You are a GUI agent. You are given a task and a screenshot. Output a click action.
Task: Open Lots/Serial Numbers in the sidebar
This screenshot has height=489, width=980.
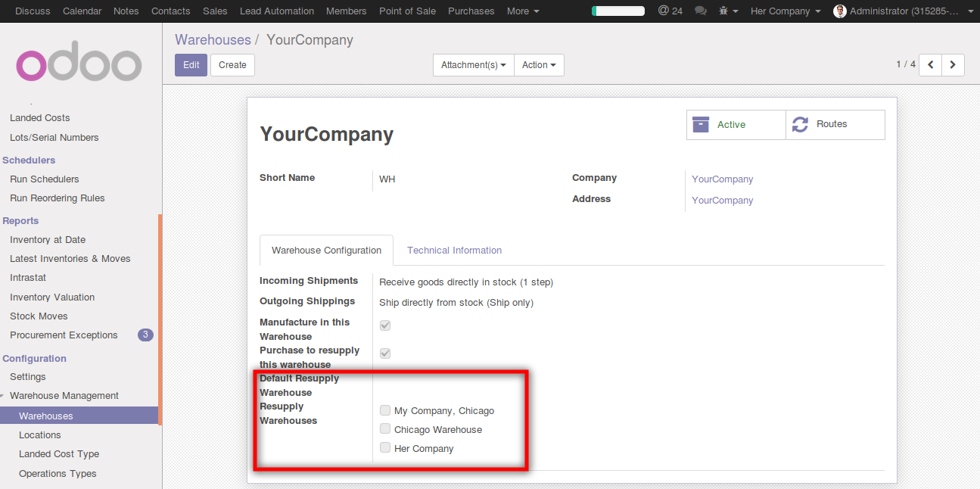pos(54,138)
